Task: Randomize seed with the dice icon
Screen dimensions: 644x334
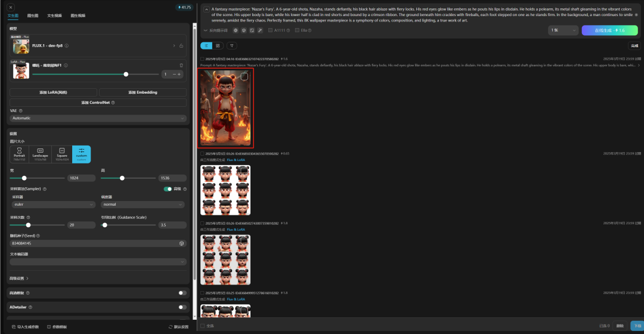Action: click(181, 243)
